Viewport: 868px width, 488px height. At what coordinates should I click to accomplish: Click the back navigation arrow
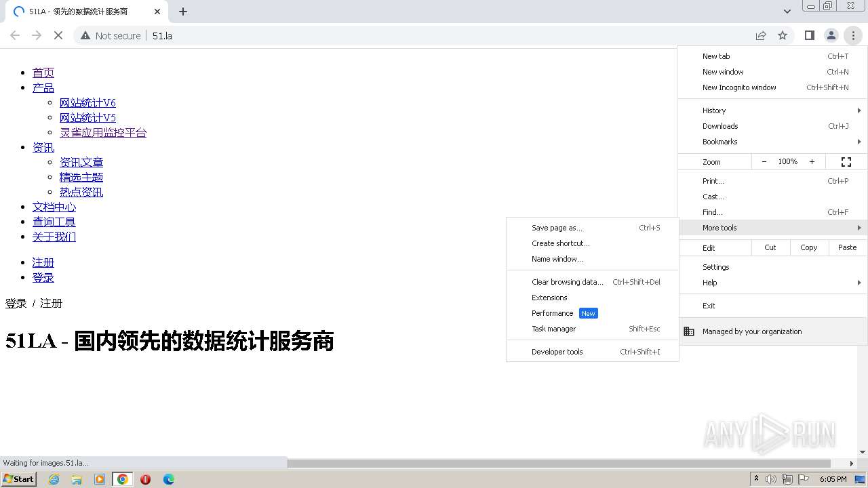[15, 35]
